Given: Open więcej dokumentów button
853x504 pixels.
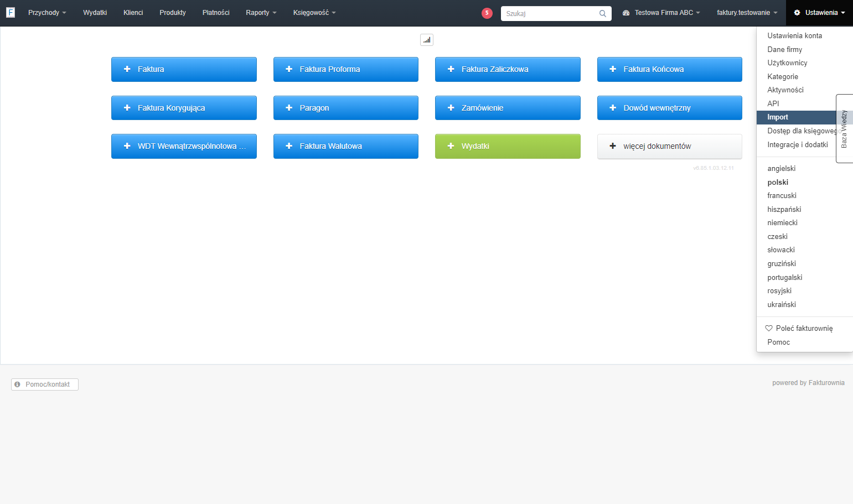Looking at the screenshot, I should click(670, 146).
